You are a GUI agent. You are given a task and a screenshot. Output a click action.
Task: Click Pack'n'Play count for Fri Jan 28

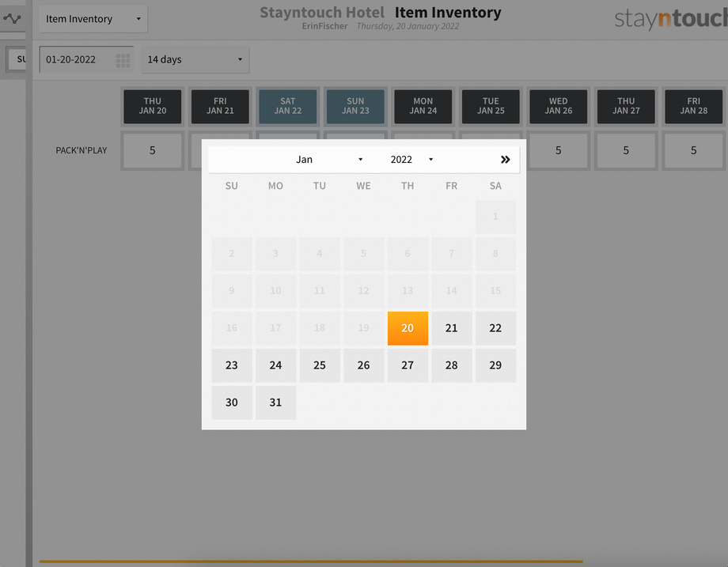click(694, 150)
